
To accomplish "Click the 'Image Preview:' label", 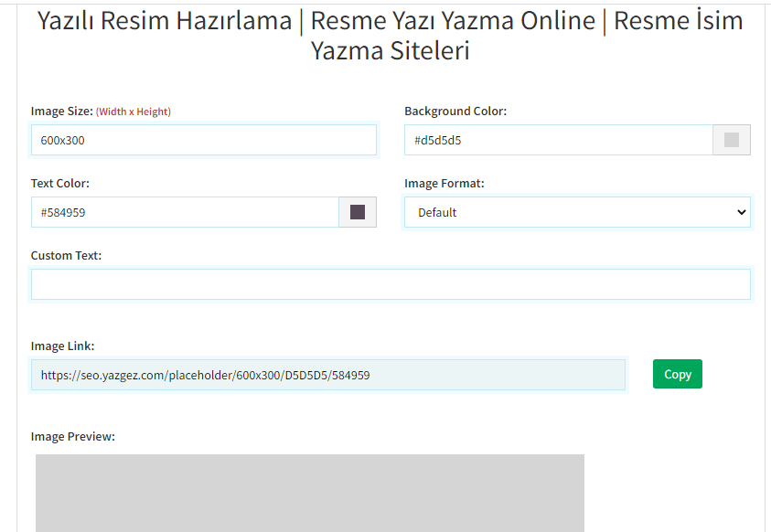I will point(73,437).
